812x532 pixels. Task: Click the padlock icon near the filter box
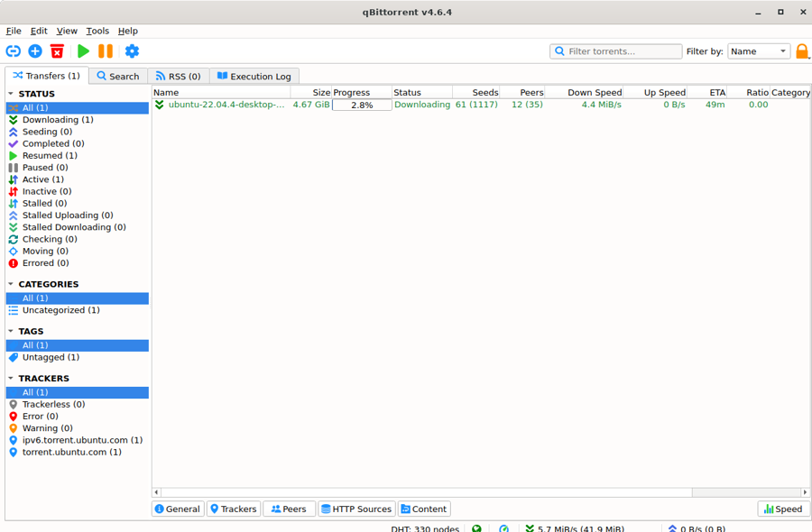click(802, 51)
